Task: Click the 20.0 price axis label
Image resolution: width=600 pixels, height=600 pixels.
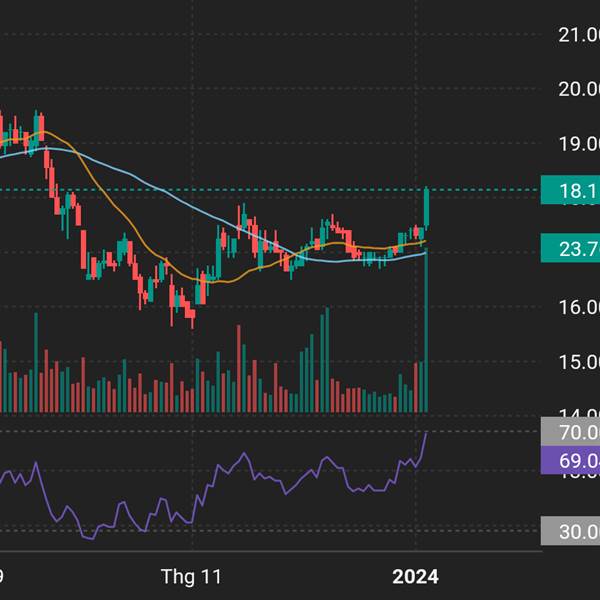Action: [x=579, y=89]
